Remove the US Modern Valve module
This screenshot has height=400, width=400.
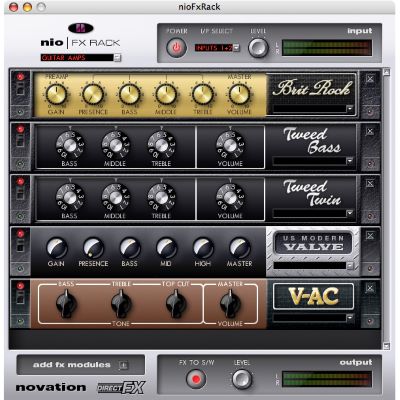tap(370, 236)
